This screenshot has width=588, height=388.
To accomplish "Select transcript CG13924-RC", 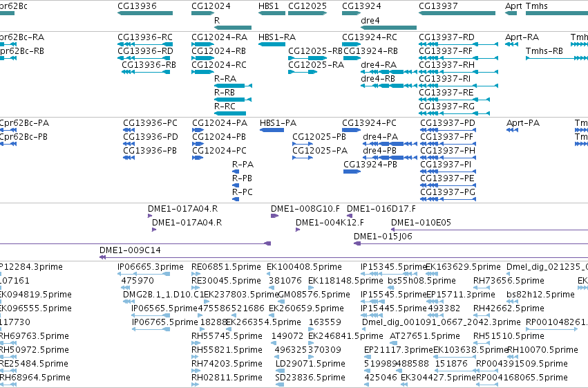I will [x=370, y=37].
